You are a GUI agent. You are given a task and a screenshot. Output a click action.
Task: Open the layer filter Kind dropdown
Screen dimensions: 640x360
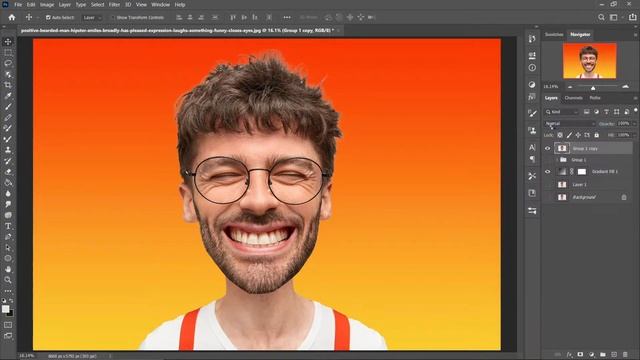(x=562, y=112)
